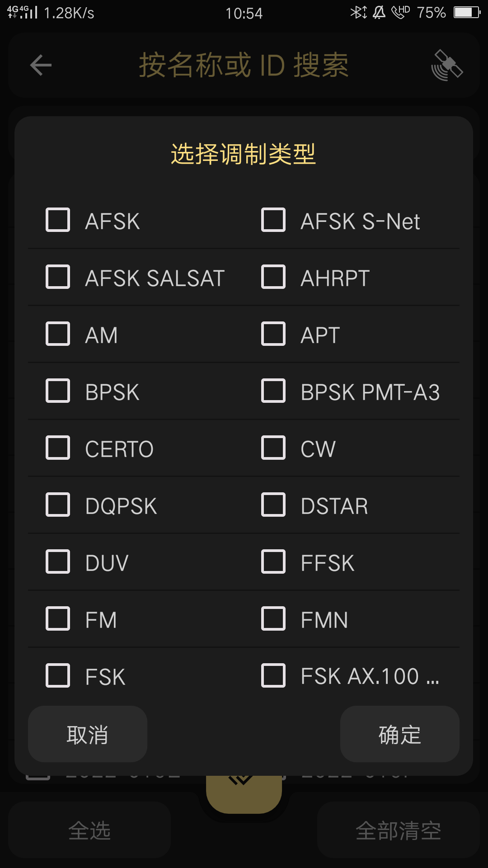This screenshot has width=488, height=868.
Task: Select APT modulation type
Action: coord(273,334)
